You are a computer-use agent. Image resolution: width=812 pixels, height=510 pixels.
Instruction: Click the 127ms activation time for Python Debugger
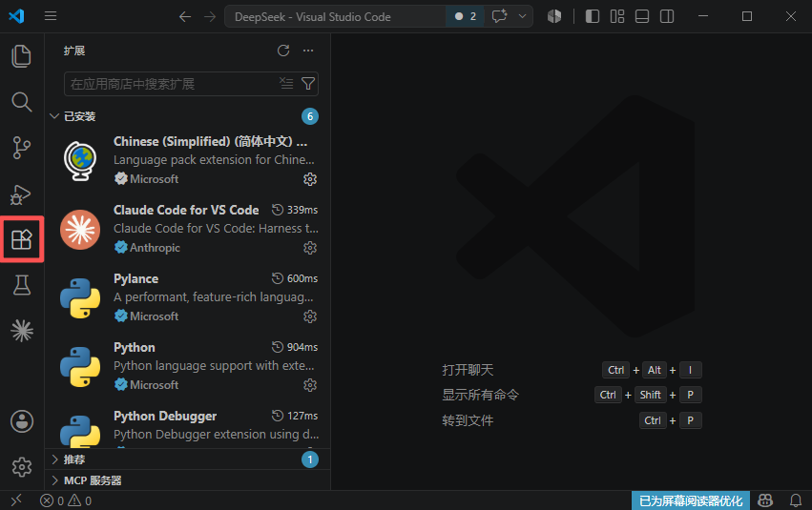tap(295, 416)
